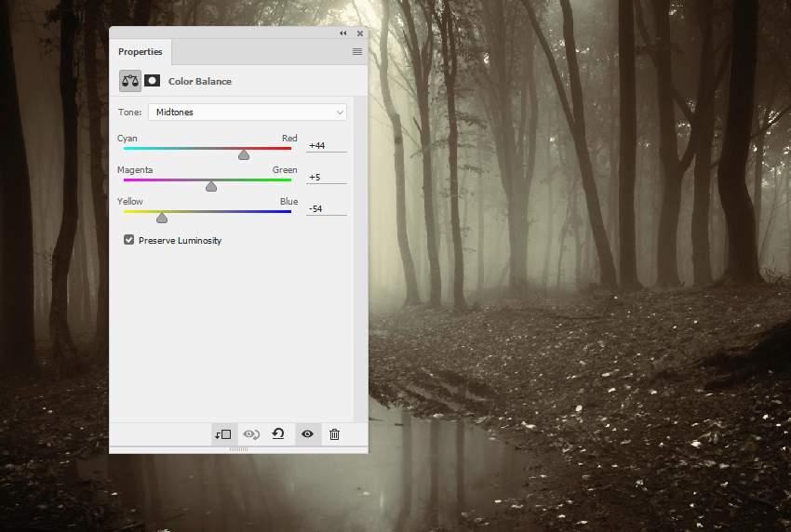The height and width of the screenshot is (532, 791).
Task: Close the Properties panel
Action: pyautogui.click(x=360, y=33)
